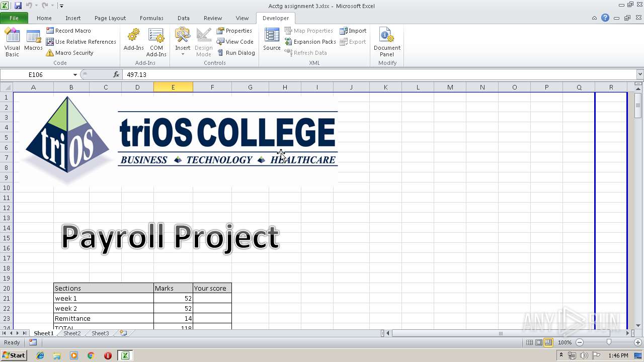Switch to the Home tab

(x=44, y=18)
